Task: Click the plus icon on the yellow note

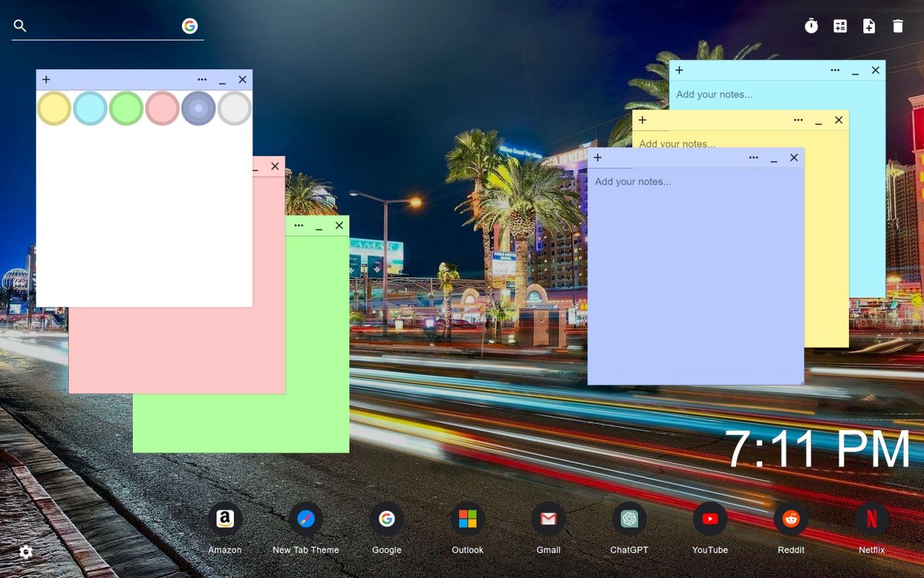Action: click(x=642, y=120)
